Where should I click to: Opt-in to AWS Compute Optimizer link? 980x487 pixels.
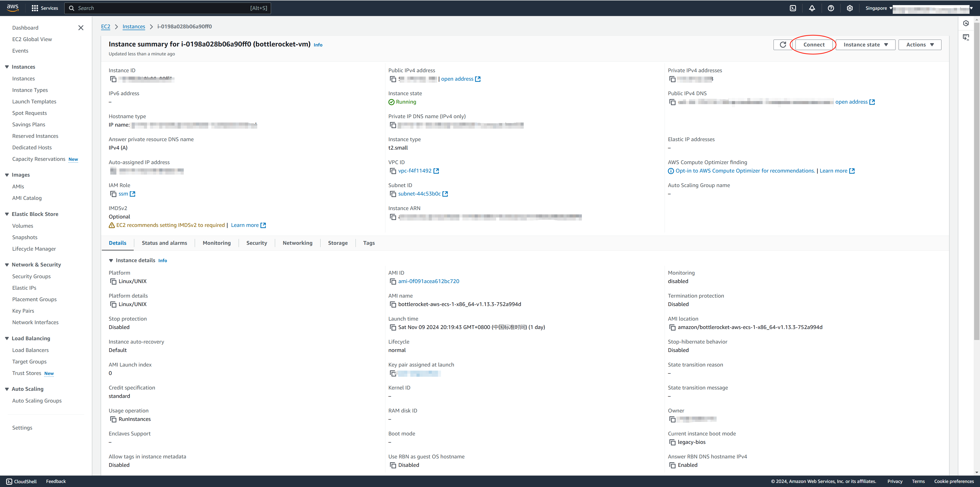[745, 171]
